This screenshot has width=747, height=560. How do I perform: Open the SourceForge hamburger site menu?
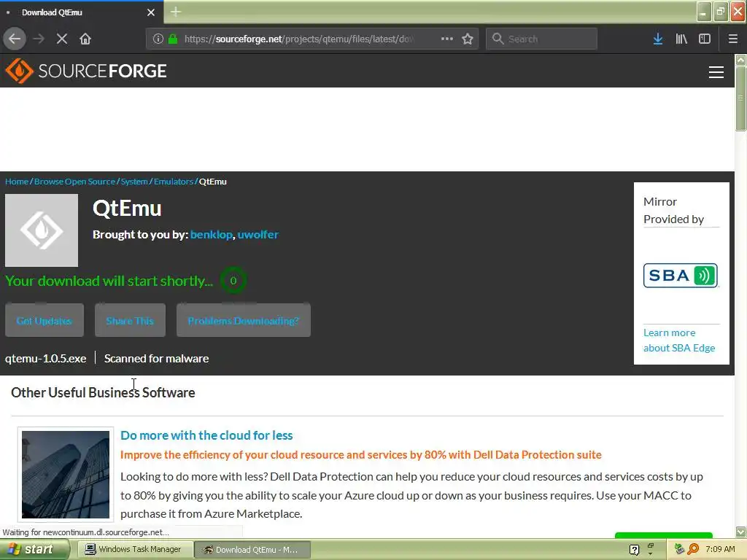716,72
